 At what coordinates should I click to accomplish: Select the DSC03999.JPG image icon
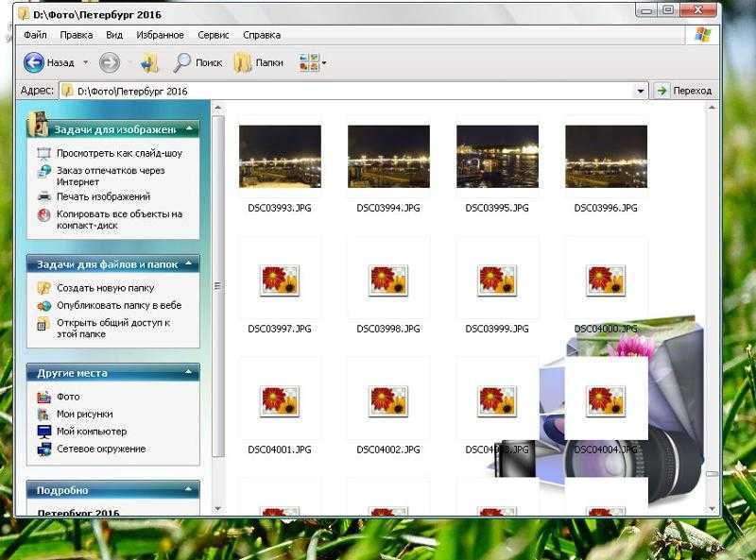tap(497, 280)
